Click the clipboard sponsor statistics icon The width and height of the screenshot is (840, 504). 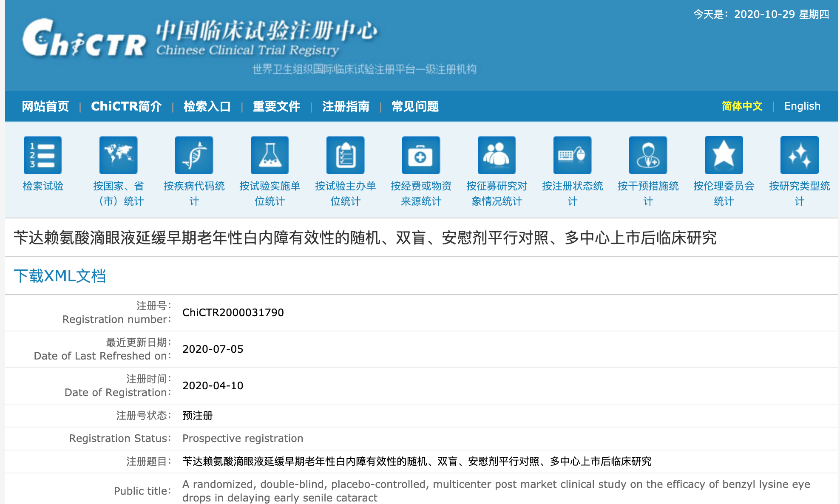[345, 155]
